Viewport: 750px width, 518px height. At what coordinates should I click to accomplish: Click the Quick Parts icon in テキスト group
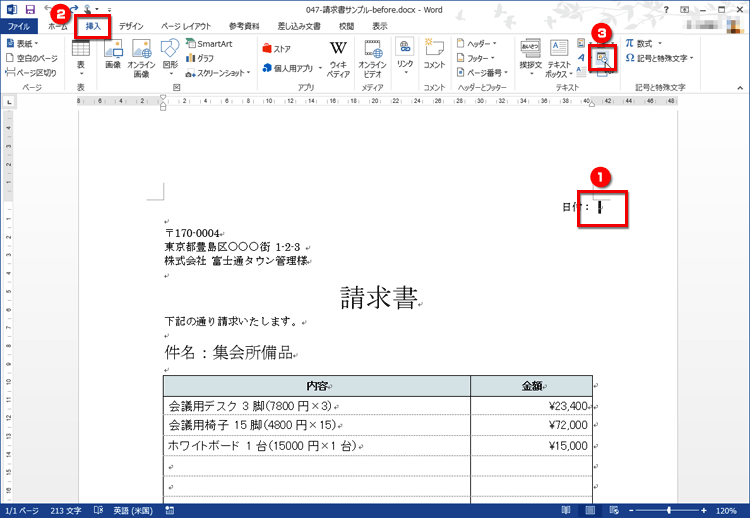tap(581, 44)
